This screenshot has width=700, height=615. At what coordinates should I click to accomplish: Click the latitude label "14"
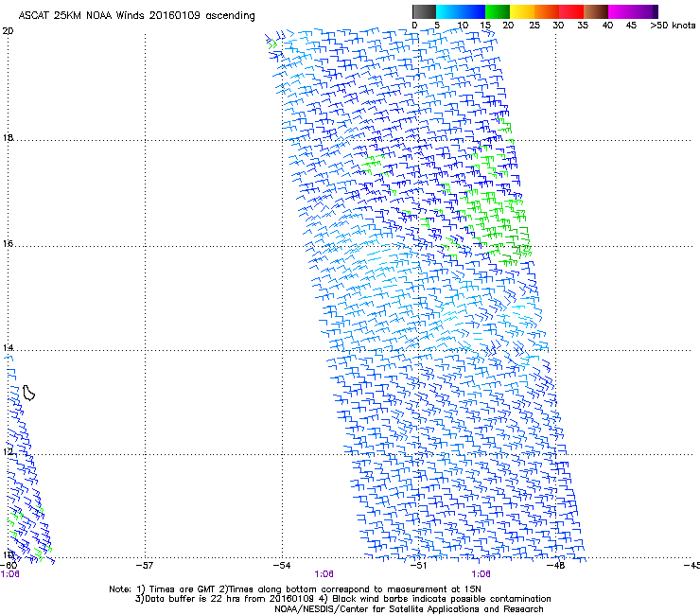[x=8, y=347]
